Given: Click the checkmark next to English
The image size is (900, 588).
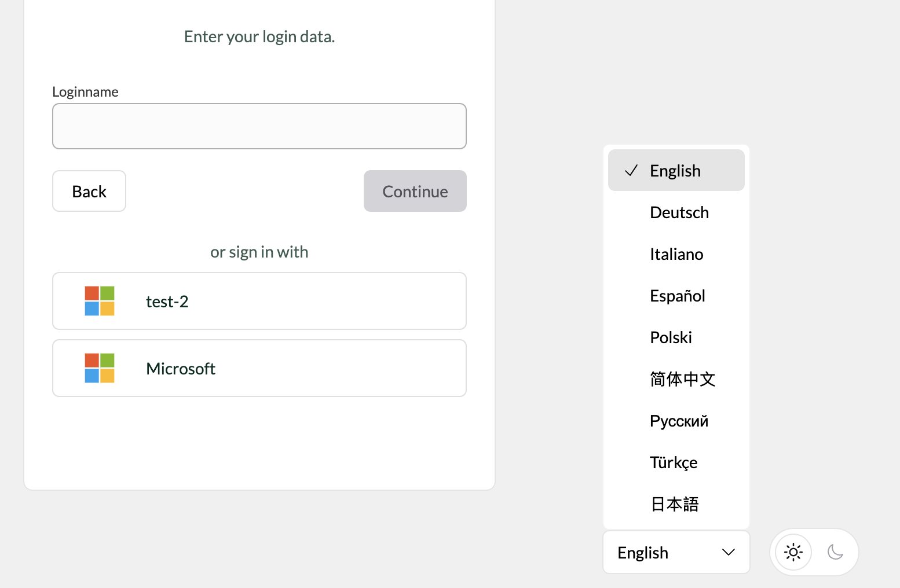Looking at the screenshot, I should click(631, 171).
